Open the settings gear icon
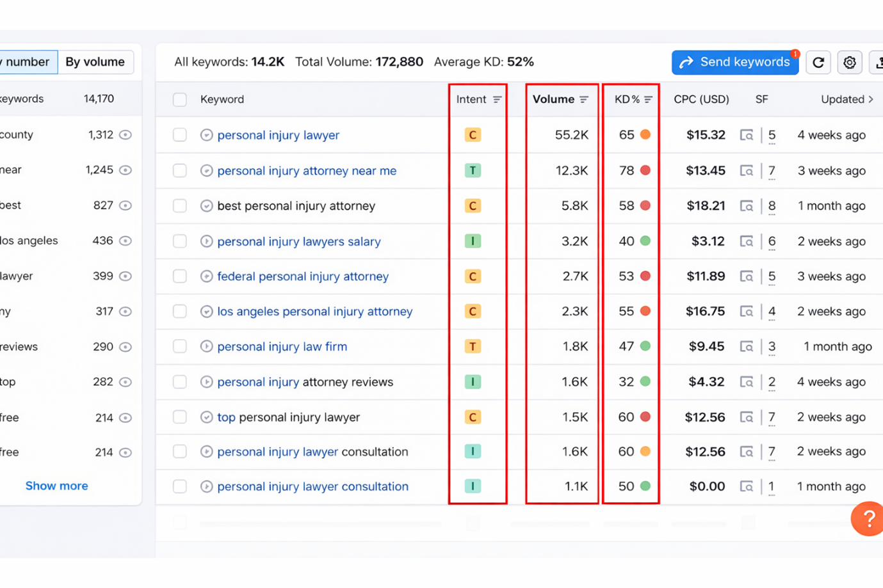 850,63
